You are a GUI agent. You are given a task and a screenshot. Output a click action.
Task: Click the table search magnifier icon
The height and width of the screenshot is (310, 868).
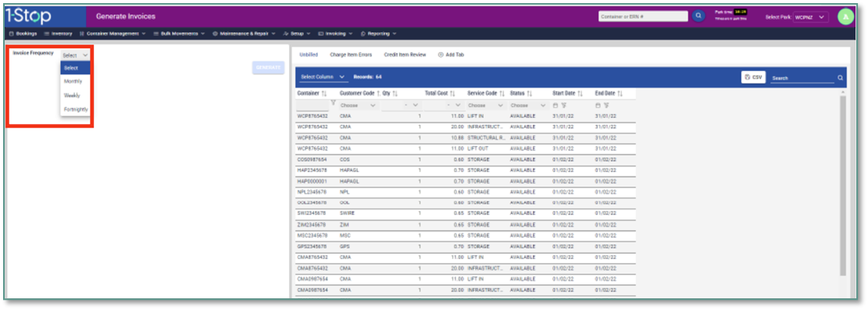pos(840,78)
